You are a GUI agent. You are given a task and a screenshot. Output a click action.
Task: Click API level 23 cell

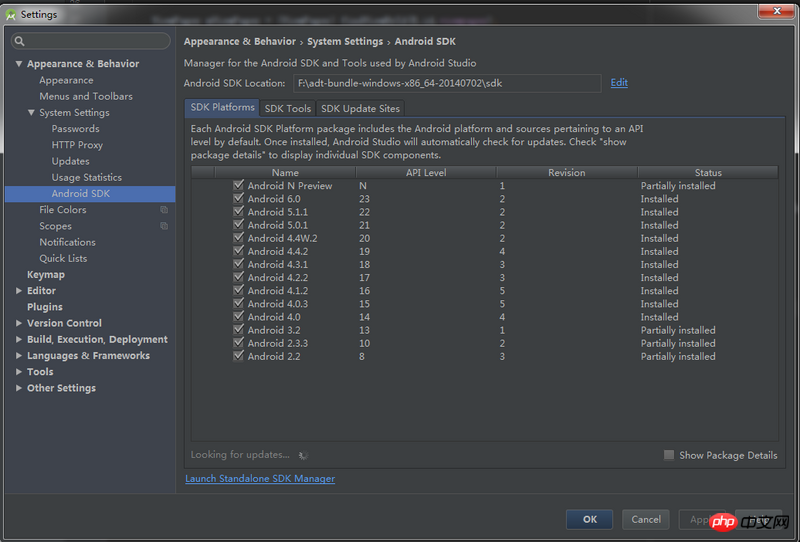click(364, 199)
